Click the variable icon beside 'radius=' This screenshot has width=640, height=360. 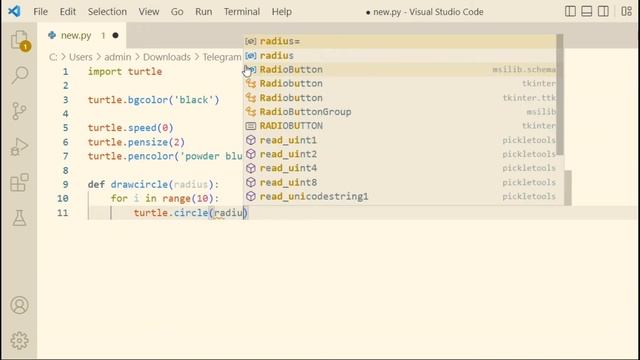click(251, 41)
